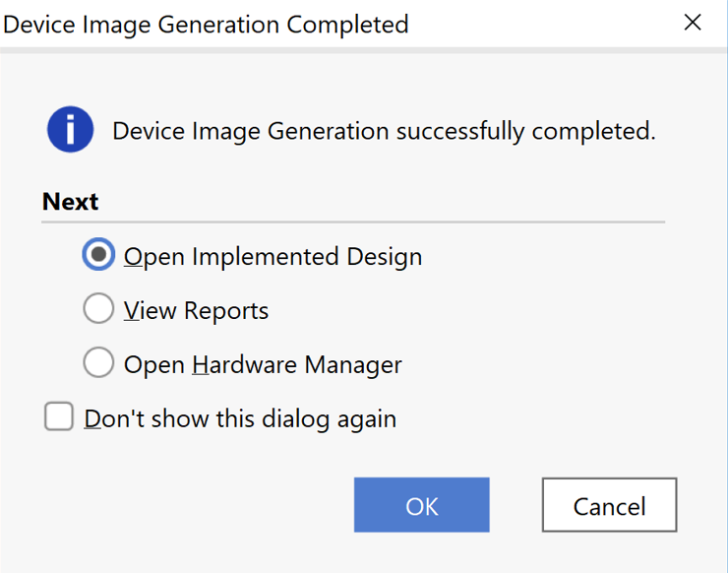Click the successfully completed message text
Screen dimensions: 728x573
384,131
